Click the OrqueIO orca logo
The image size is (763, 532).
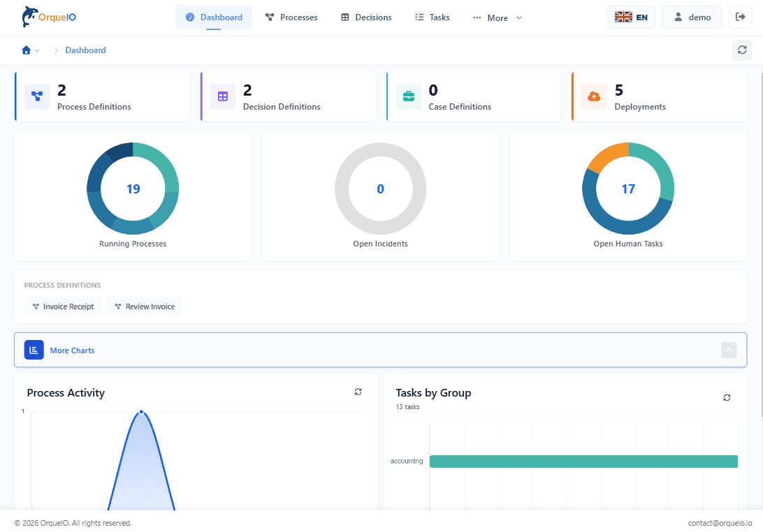(49, 17)
